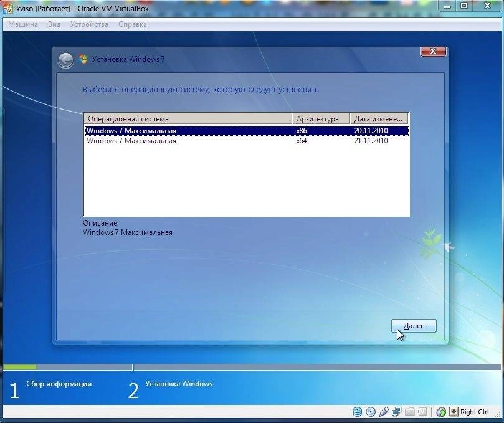Click the Right Ctrl host key label

tap(475, 412)
